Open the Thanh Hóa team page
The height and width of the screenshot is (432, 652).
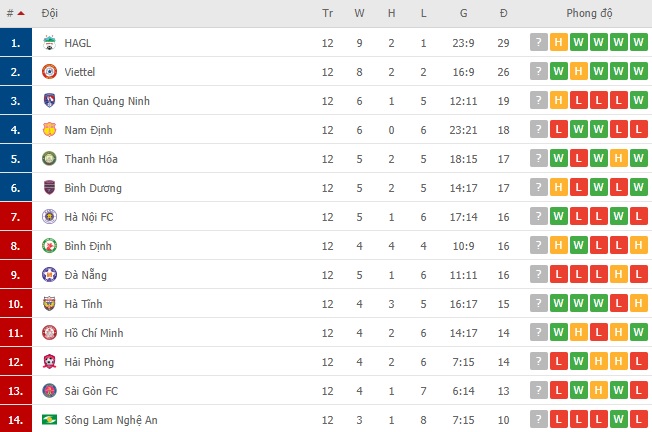(91, 159)
